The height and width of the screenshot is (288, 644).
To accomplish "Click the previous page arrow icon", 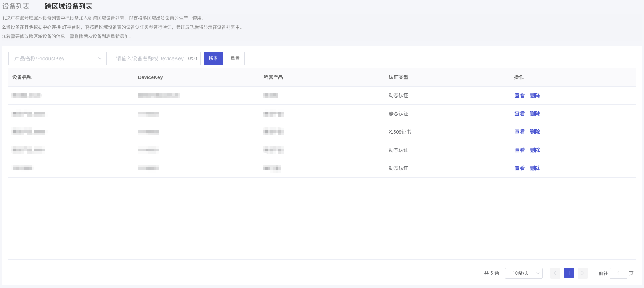I will 555,273.
